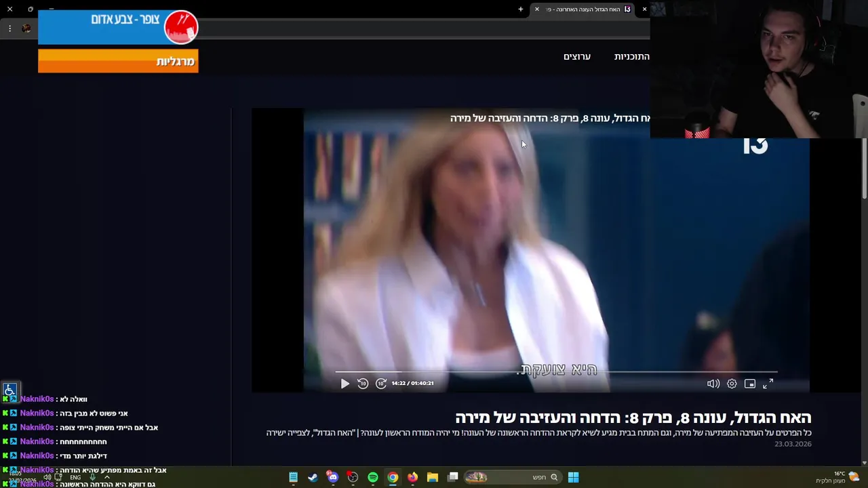Click the page vertical scrollbar
Viewport: 868px width, 488px height.
click(865, 169)
